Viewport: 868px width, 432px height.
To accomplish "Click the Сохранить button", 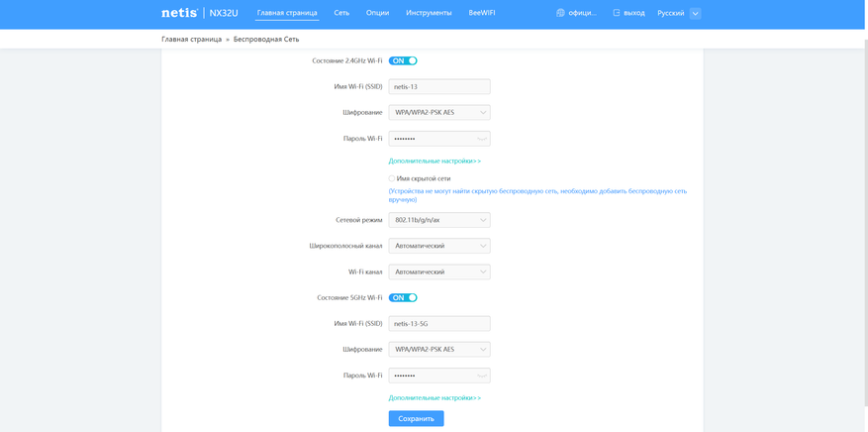I will point(417,419).
